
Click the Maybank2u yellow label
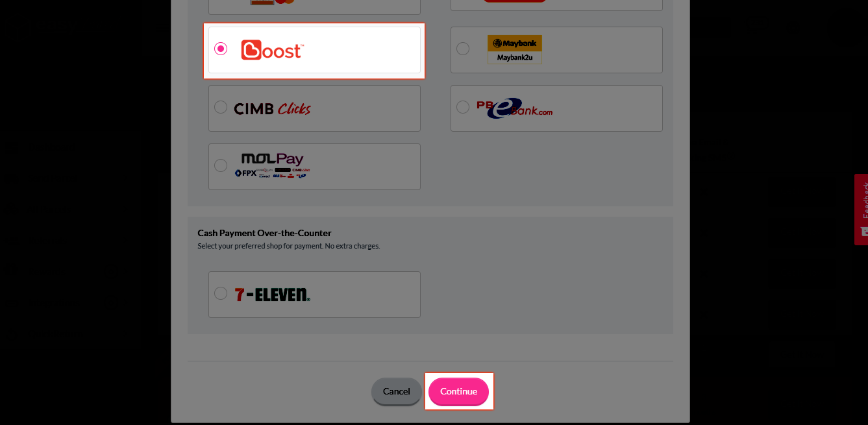(515, 58)
